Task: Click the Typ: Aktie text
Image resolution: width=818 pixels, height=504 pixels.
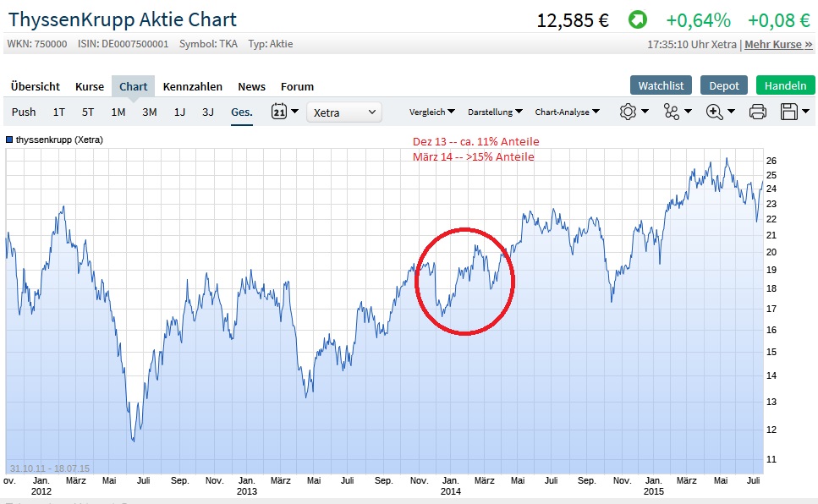Action: coord(270,44)
